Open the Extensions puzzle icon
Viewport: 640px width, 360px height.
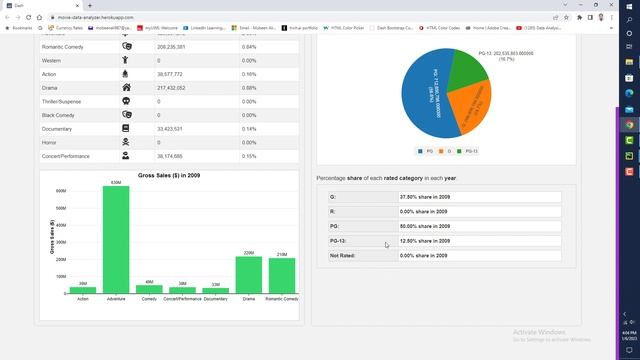579,18
